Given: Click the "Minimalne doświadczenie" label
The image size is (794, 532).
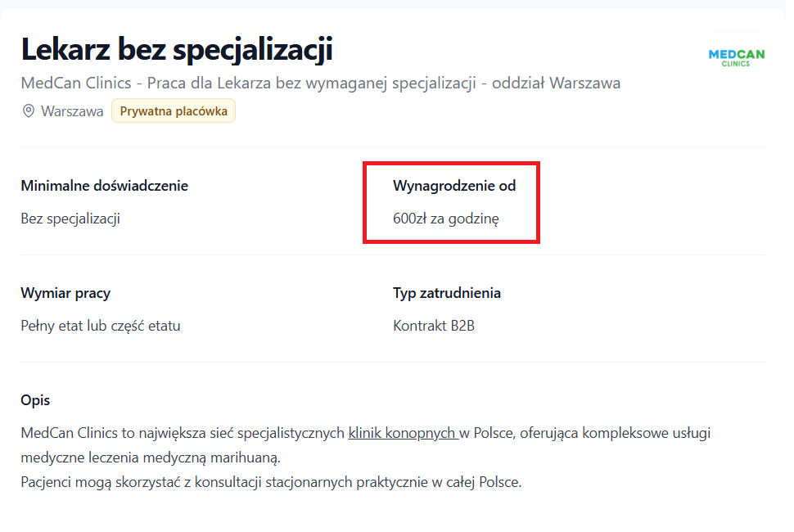Looking at the screenshot, I should click(104, 186).
